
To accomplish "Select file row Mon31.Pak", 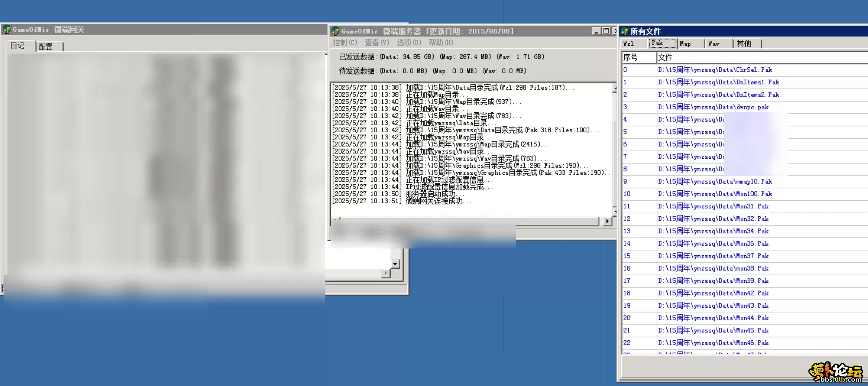I will 745,206.
